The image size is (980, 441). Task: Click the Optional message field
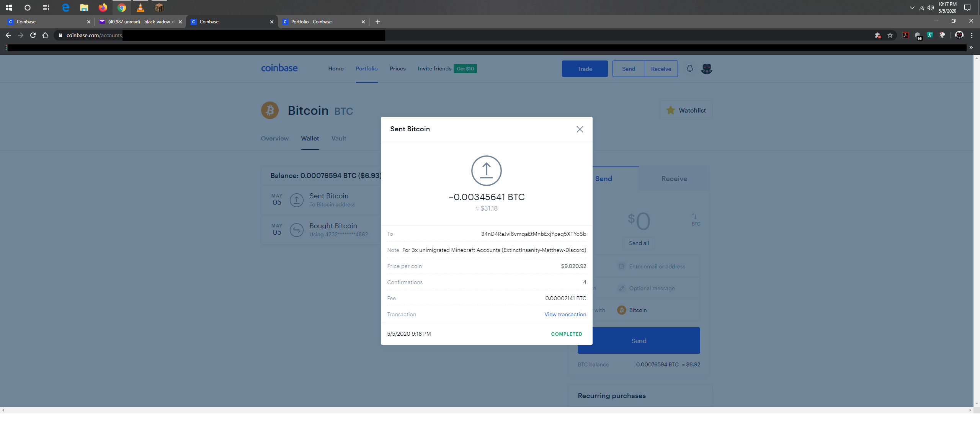click(652, 288)
